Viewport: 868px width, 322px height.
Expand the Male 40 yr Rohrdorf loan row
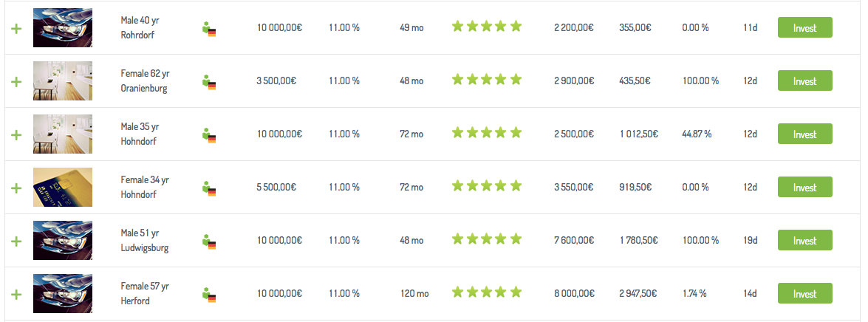16,28
